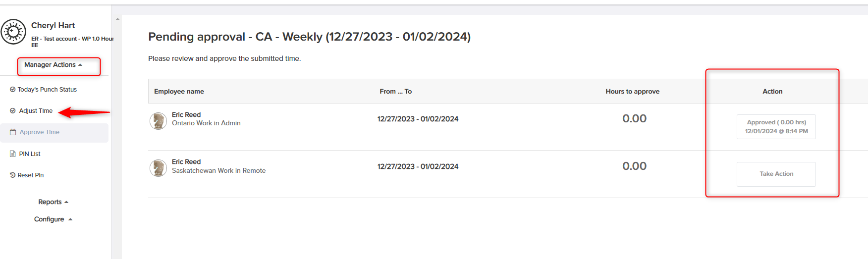Click the sidebar scrollbar up arrow
This screenshot has width=868, height=259.
[x=117, y=19]
